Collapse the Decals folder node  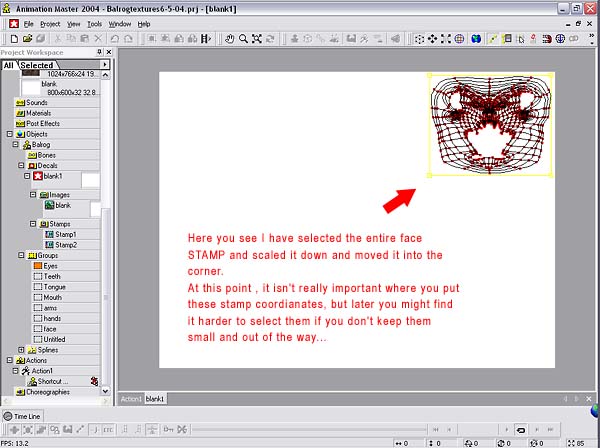coord(22,166)
